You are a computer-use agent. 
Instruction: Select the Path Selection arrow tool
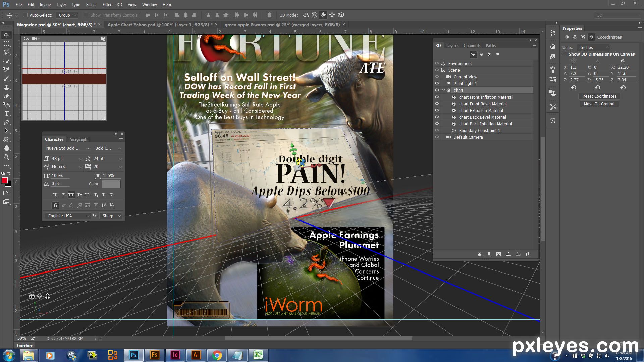[x=6, y=131]
